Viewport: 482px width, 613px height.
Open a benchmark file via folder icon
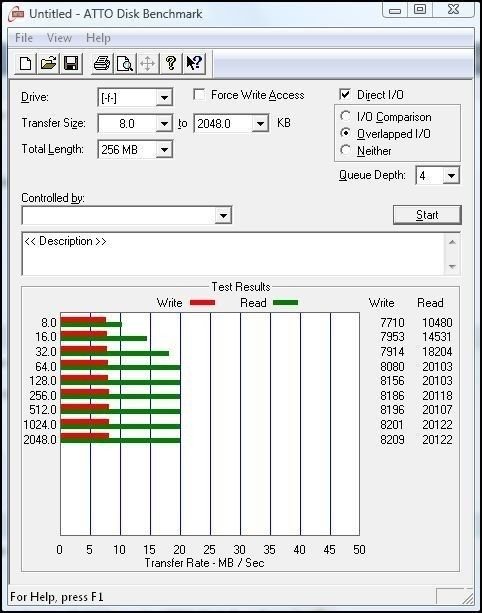pyautogui.click(x=48, y=63)
